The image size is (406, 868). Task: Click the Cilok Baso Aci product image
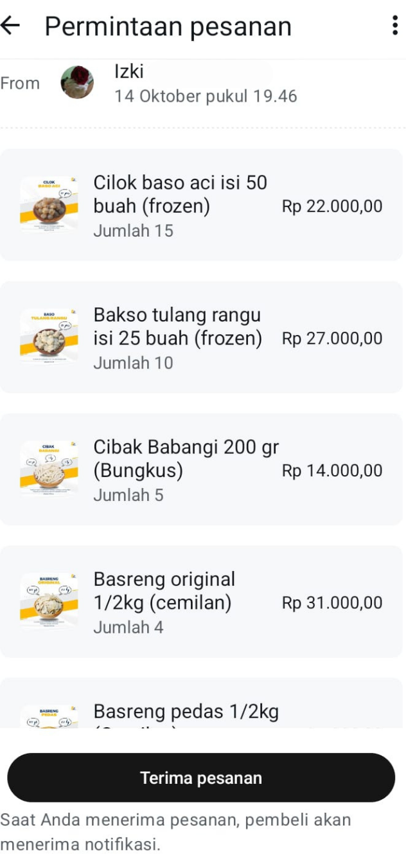[49, 204]
